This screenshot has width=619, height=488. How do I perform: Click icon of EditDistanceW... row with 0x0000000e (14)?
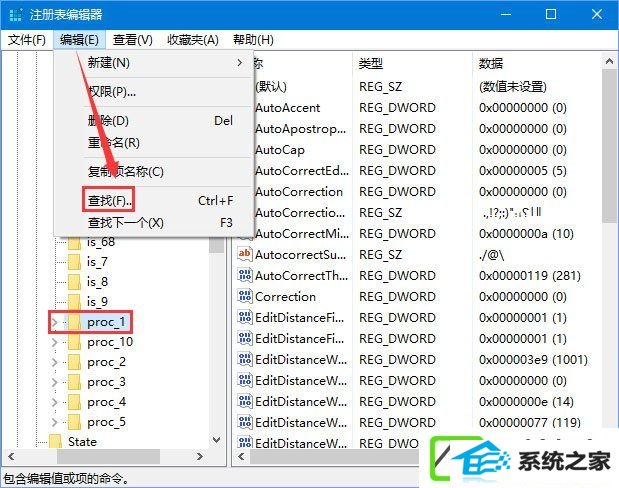click(244, 401)
